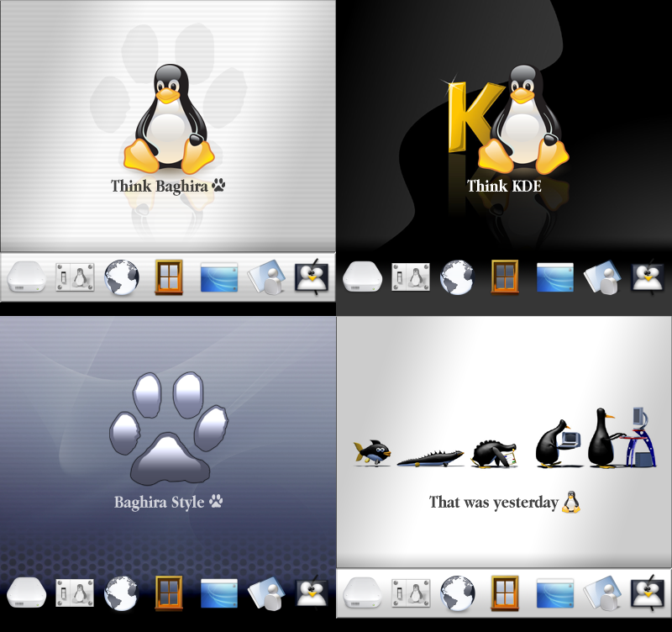The width and height of the screenshot is (672, 632).
Task: Click the penguin face icon in That was yesterday panel
Action: pyautogui.click(x=648, y=592)
